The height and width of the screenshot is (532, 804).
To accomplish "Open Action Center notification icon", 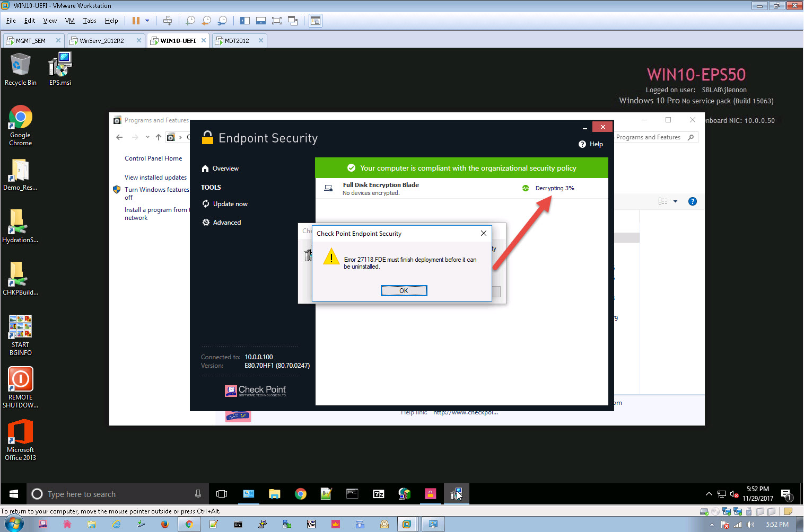I will click(x=787, y=494).
